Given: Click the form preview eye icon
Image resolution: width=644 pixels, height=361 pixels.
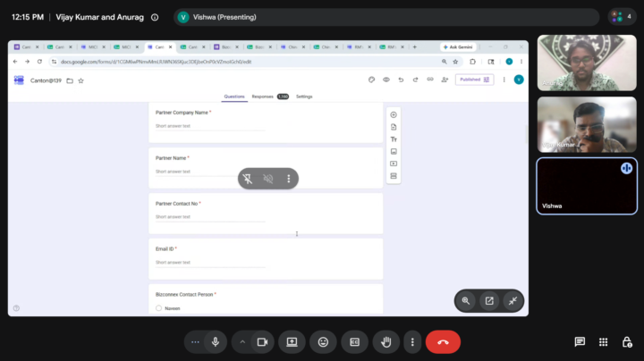Looking at the screenshot, I should tap(386, 80).
